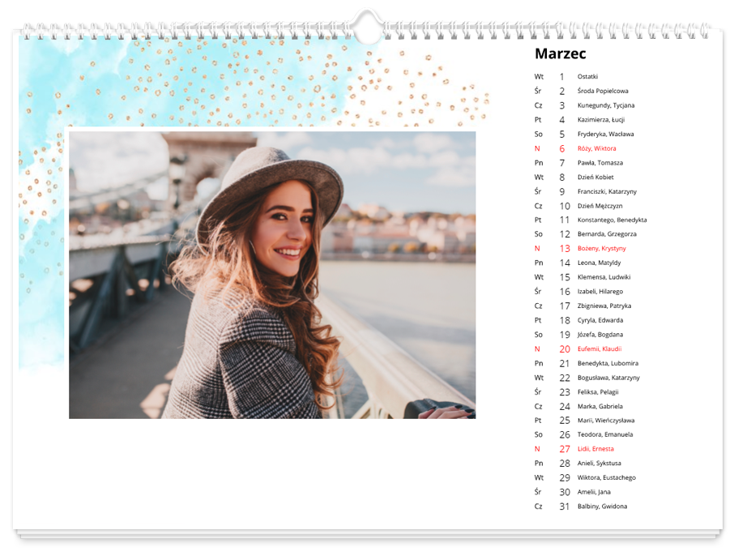The image size is (734, 560).
Task: Click the day number 31
Action: (x=564, y=507)
